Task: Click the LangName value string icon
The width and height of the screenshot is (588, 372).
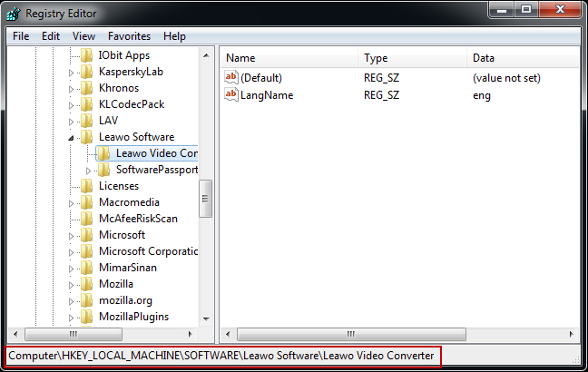Action: tap(231, 94)
